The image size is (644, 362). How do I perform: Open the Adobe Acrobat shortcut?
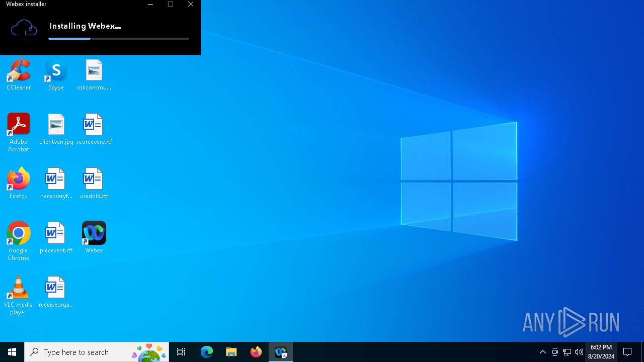click(x=19, y=133)
